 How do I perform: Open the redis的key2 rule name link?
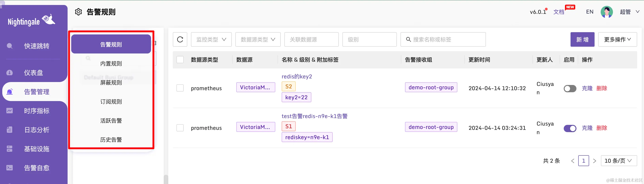tap(297, 76)
